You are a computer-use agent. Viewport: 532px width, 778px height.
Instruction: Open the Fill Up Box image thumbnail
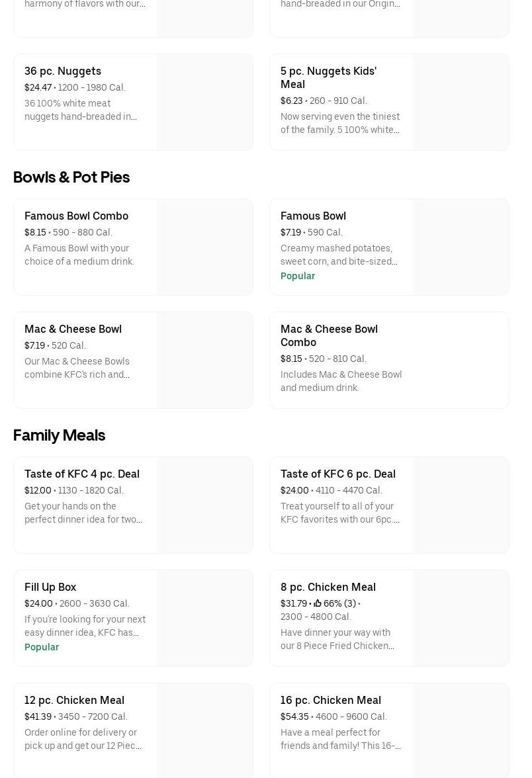[x=204, y=619]
